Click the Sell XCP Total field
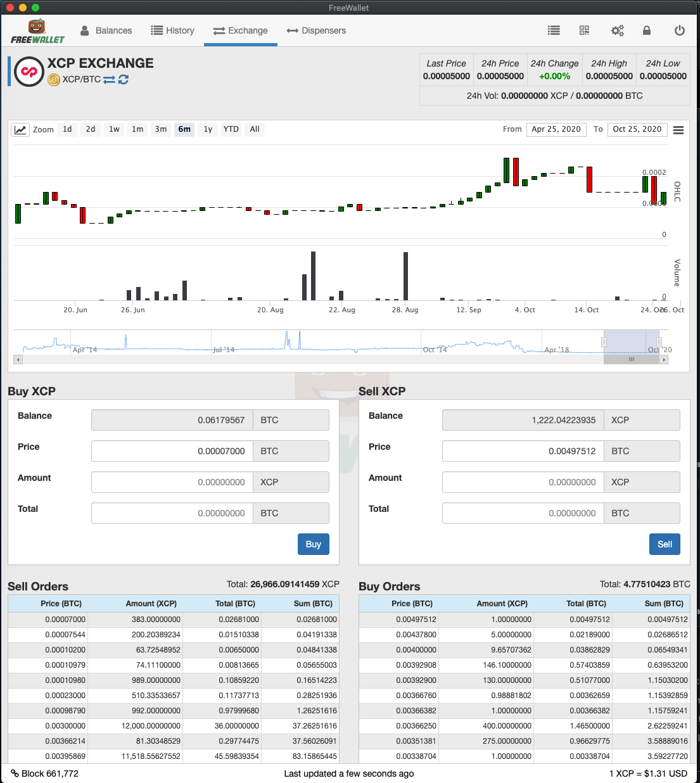This screenshot has height=783, width=700. pyautogui.click(x=523, y=513)
